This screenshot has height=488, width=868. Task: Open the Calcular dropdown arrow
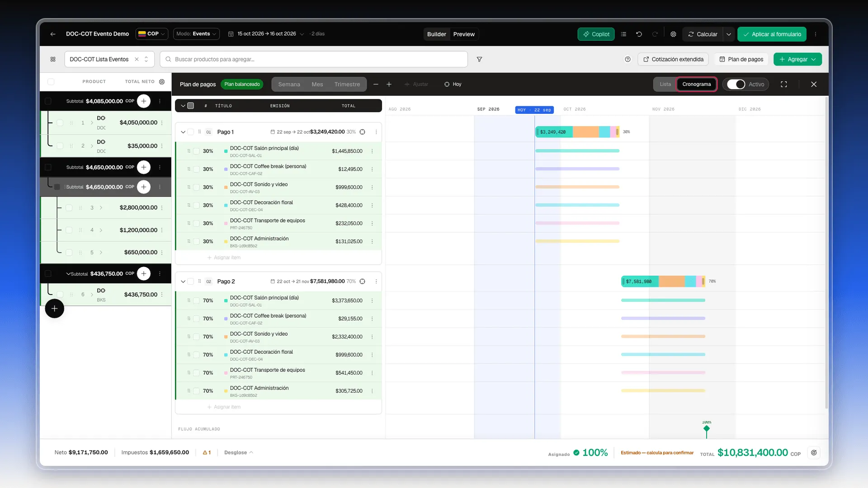coord(729,34)
